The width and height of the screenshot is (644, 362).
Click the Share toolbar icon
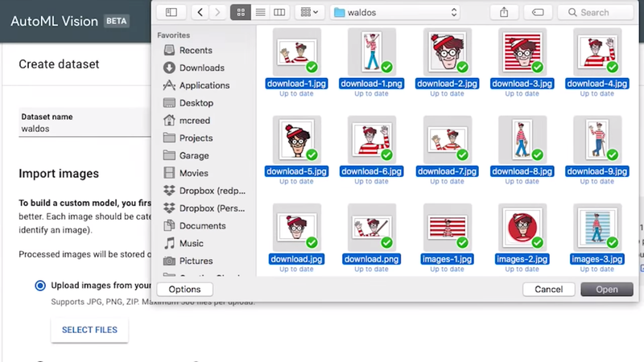point(504,12)
